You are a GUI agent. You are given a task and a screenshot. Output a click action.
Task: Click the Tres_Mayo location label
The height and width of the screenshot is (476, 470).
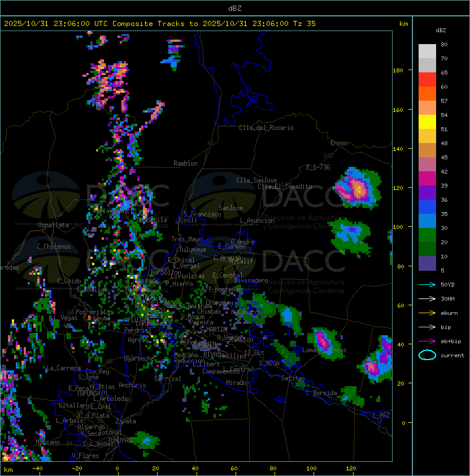pyautogui.click(x=186, y=239)
